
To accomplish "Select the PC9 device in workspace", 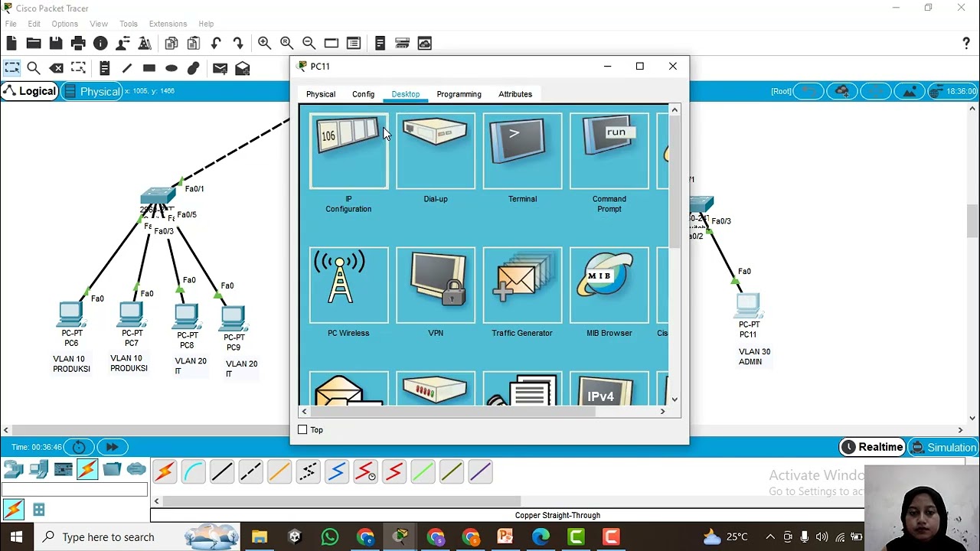I will pos(233,318).
